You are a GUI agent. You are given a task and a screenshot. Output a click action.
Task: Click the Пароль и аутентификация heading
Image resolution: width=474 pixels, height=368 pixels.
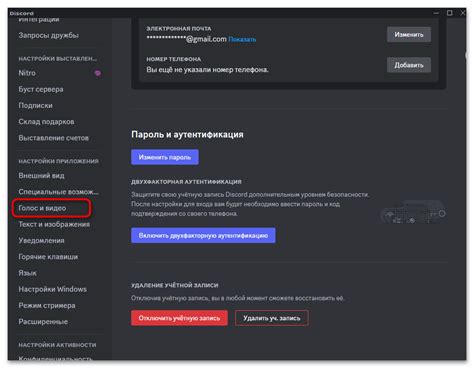187,134
